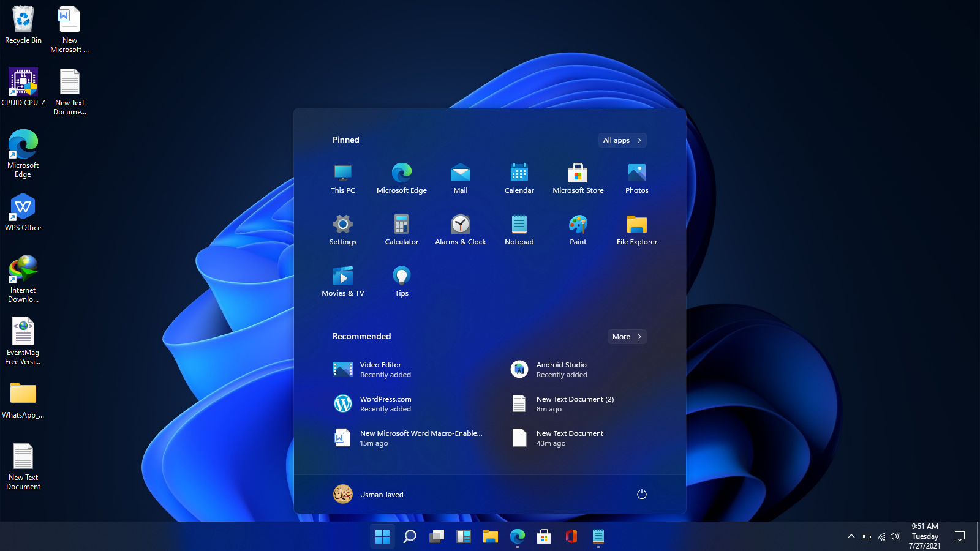Select New Microsoft Word file on desktop
980x551 pixels.
[70, 29]
